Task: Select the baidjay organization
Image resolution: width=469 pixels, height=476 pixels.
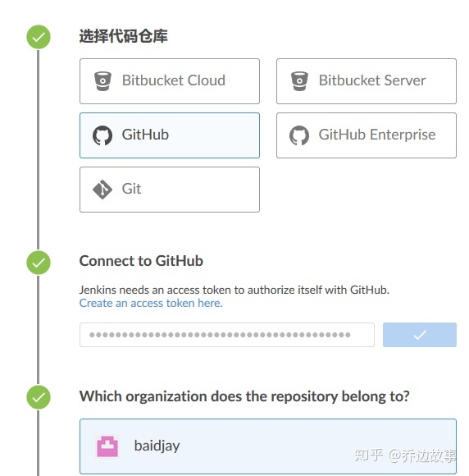Action: 268,446
